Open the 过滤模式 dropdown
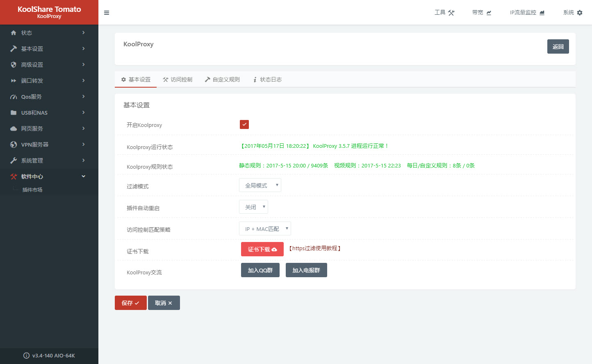Viewport: 592px width, 364px height. point(260,185)
